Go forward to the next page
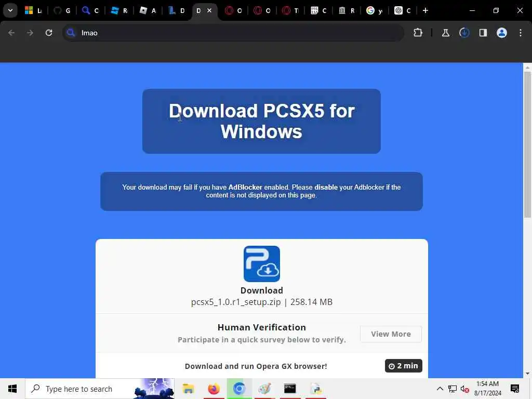This screenshot has width=532, height=399. [30, 33]
